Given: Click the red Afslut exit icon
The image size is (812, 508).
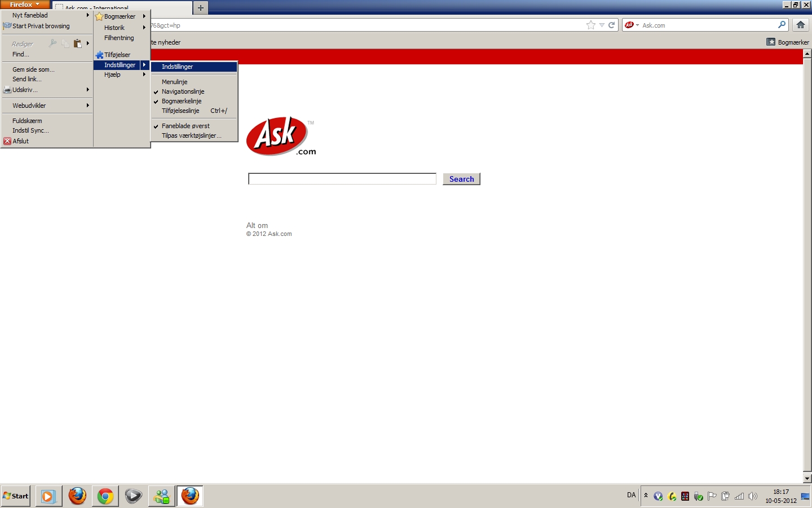Looking at the screenshot, I should point(7,141).
